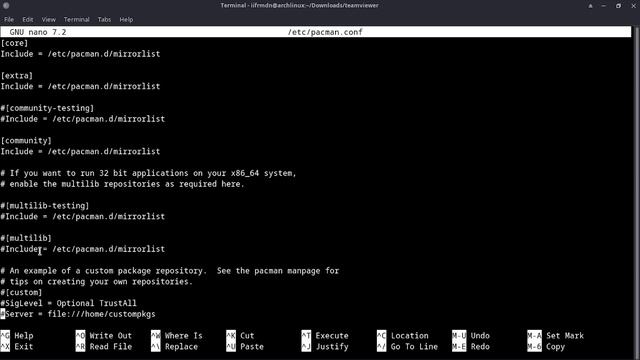Click the /etc/pacman.conf filename in nano header
Image resolution: width=640 pixels, height=360 pixels.
[325, 32]
